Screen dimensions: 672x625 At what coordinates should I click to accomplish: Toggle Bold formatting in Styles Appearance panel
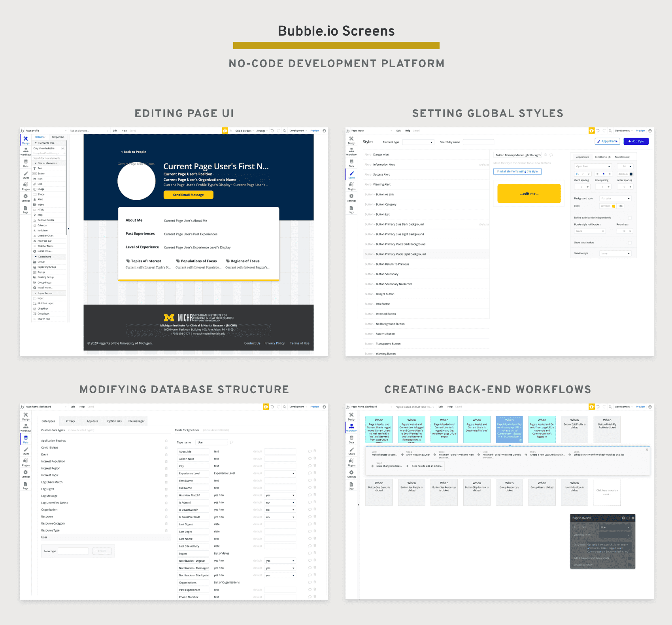click(577, 174)
